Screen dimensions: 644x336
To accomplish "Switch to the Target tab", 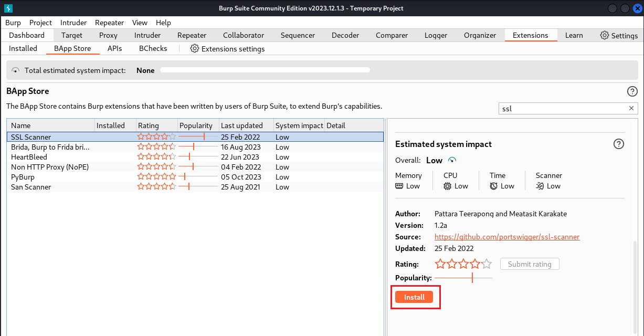I will click(72, 35).
